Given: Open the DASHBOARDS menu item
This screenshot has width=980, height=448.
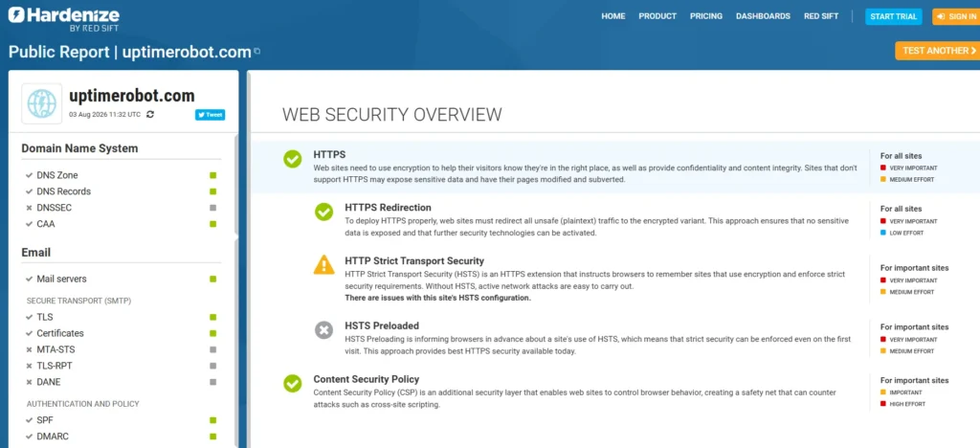Looking at the screenshot, I should (763, 16).
